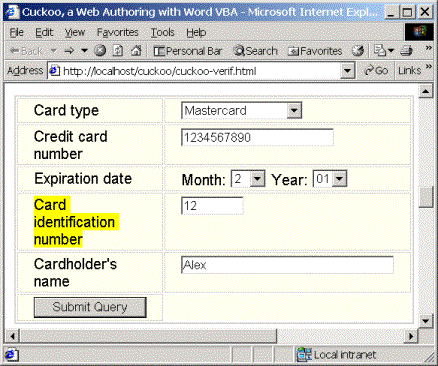
Task: Click the Internet Explorer title bar icon
Action: pos(13,12)
